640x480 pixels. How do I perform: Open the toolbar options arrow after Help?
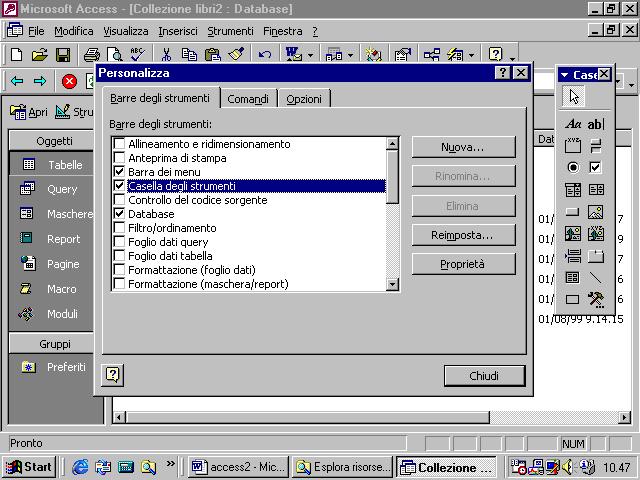point(513,58)
